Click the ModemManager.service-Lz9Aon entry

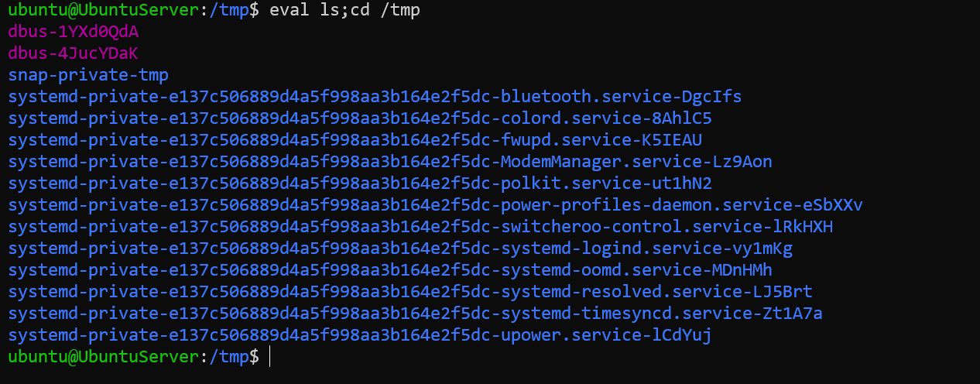click(390, 163)
